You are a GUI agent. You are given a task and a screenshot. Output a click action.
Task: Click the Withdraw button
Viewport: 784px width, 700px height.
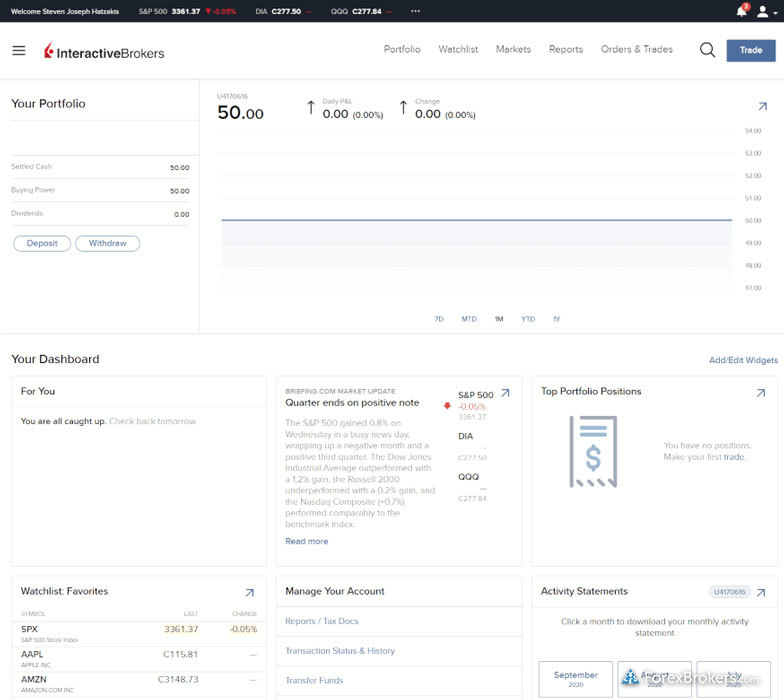click(108, 244)
